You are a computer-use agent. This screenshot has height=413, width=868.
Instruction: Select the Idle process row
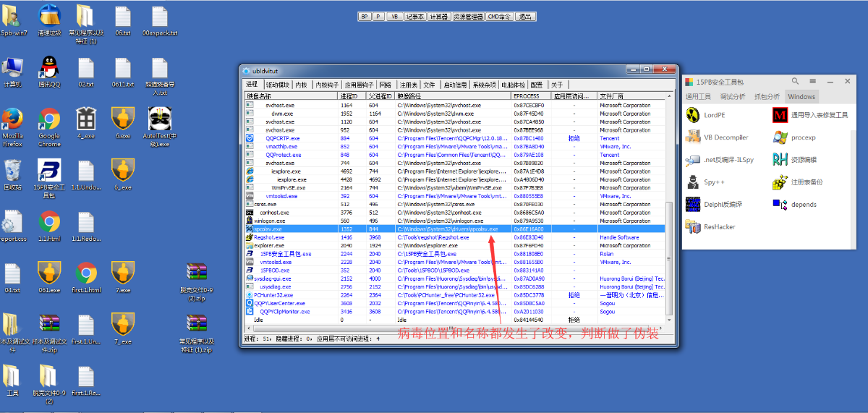454,320
